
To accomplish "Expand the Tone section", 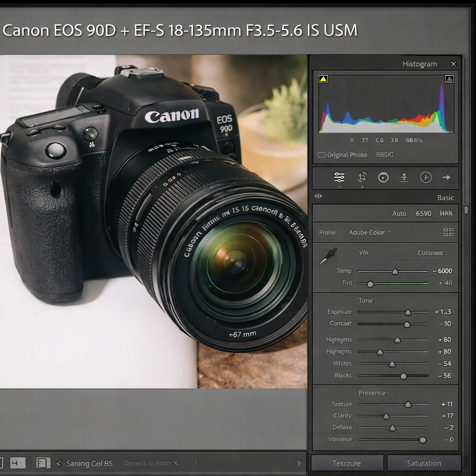I will pos(367,300).
